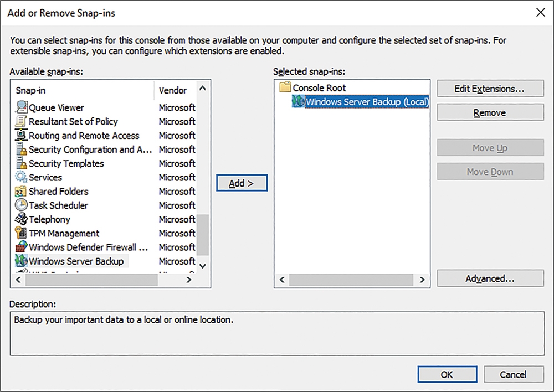Click selected snap-ins scroll right arrow

point(422,280)
